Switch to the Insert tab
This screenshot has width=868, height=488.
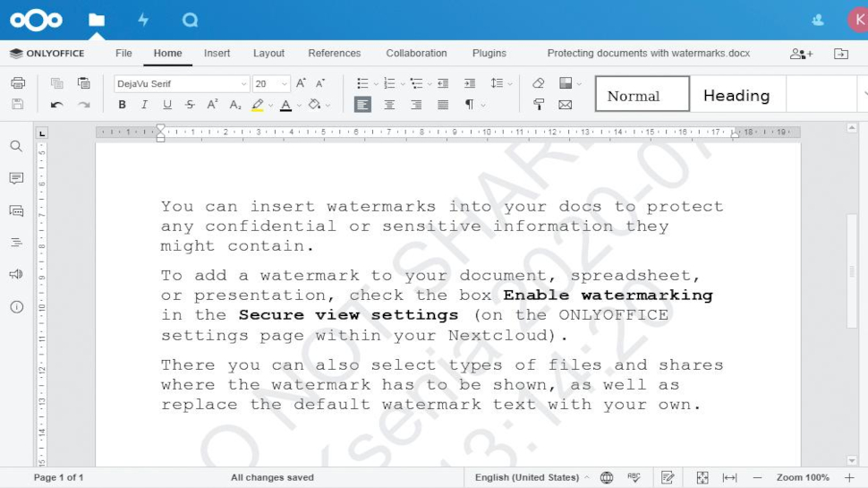[217, 53]
